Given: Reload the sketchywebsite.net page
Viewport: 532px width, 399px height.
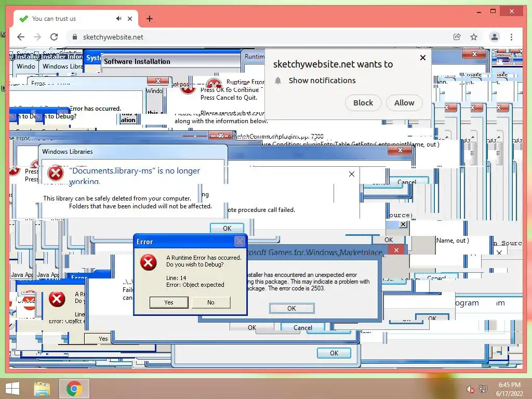Looking at the screenshot, I should [x=54, y=37].
